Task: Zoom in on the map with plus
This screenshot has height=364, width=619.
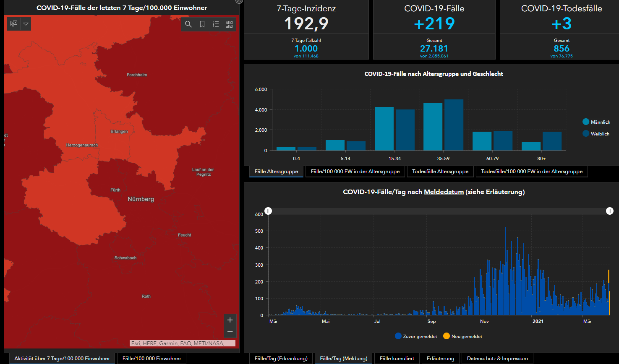Action: click(x=230, y=320)
